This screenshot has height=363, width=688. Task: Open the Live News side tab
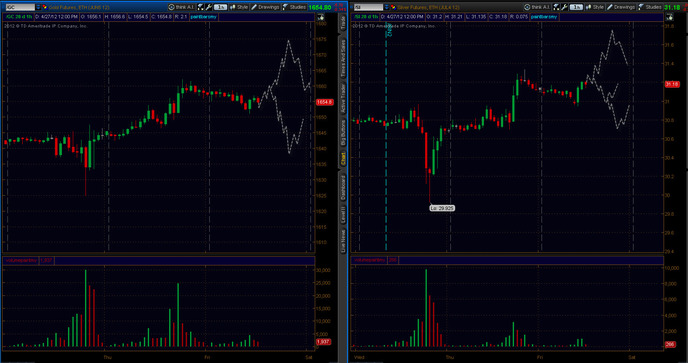pyautogui.click(x=343, y=240)
